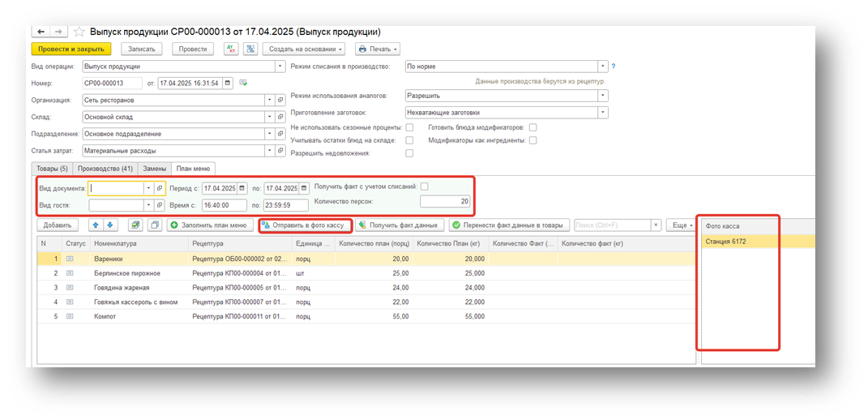Toggle Не использовать сезонные проценты checkbox
The image size is (868, 420).
coord(409,127)
